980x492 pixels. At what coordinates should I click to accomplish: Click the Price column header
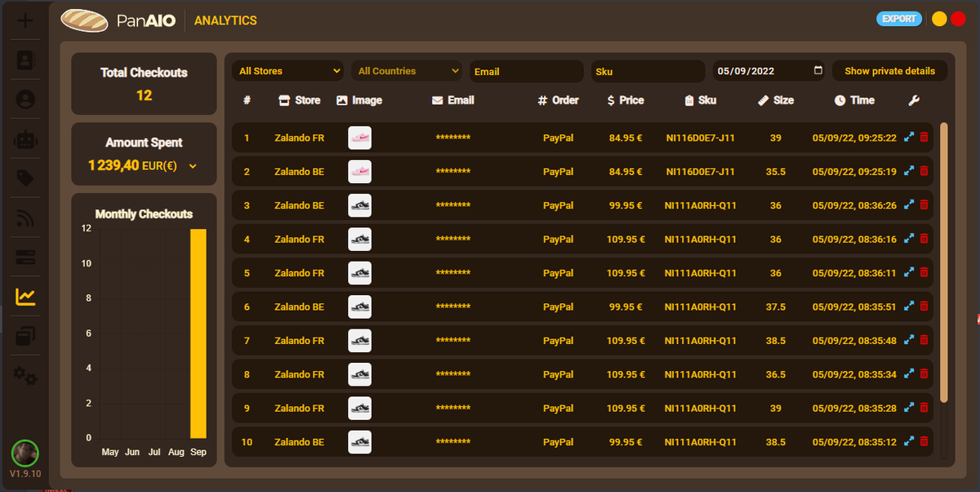coord(626,101)
